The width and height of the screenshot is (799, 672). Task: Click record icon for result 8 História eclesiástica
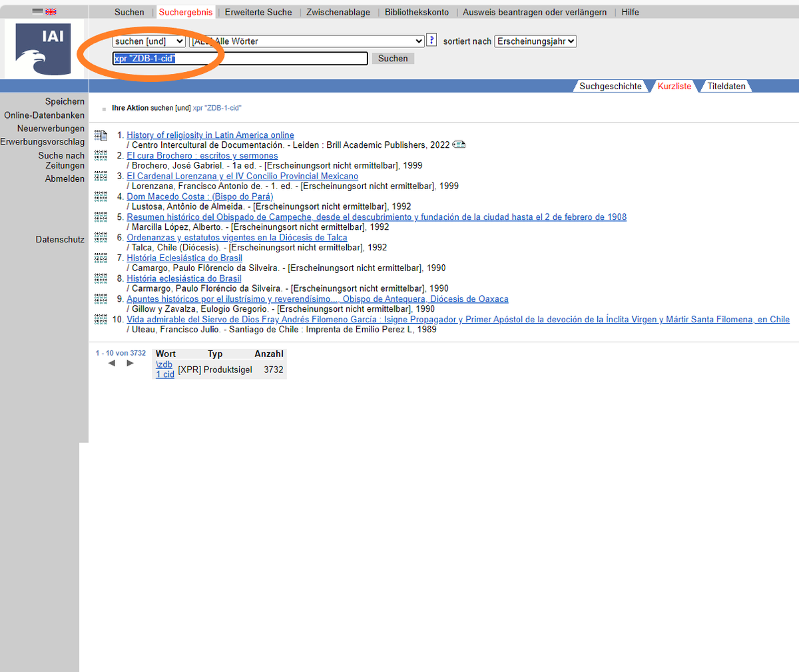point(101,278)
